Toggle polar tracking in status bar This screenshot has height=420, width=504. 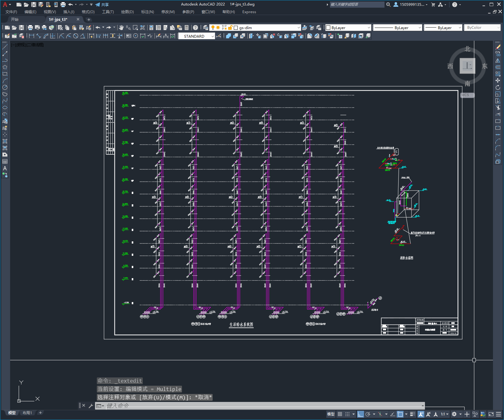(368, 414)
